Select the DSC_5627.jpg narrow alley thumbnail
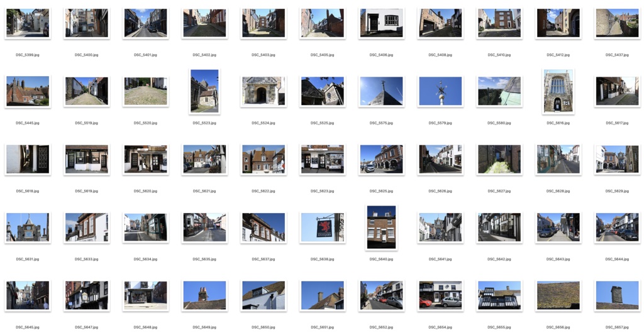The width and height of the screenshot is (644, 335). (499, 159)
